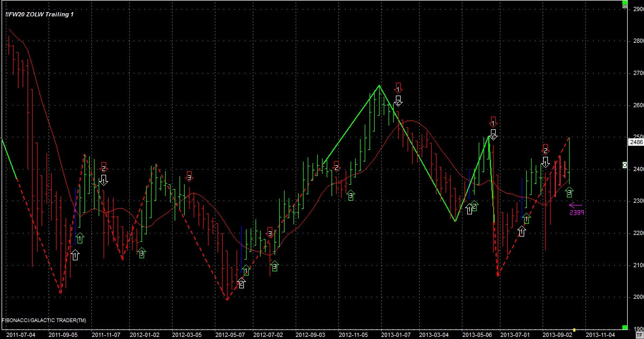This screenshot has width=644, height=339.
Task: Click the green square at price axis bottom
Action: [624, 328]
